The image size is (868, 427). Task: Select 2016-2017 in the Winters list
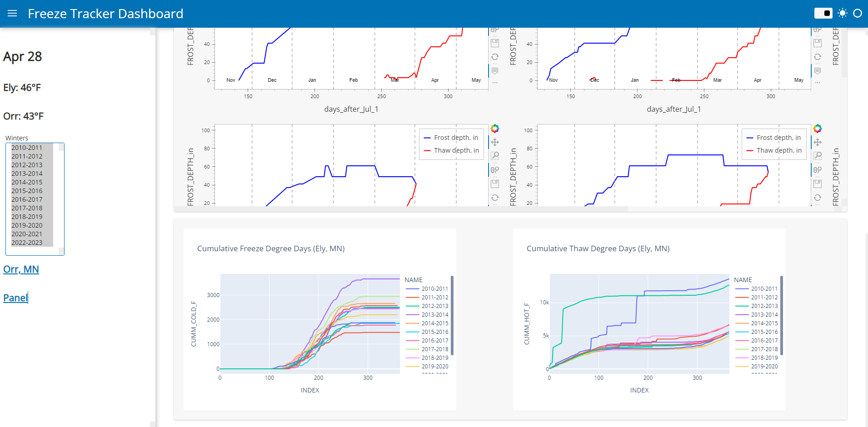tap(32, 199)
